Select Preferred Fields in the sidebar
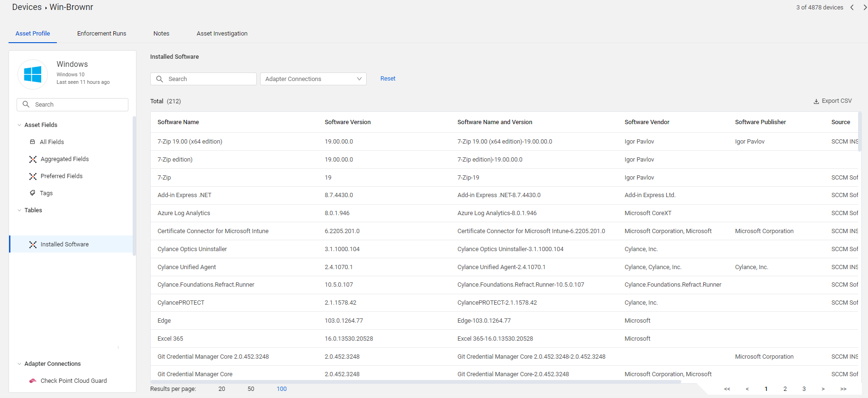Screen dimensions: 868x398 [62, 176]
